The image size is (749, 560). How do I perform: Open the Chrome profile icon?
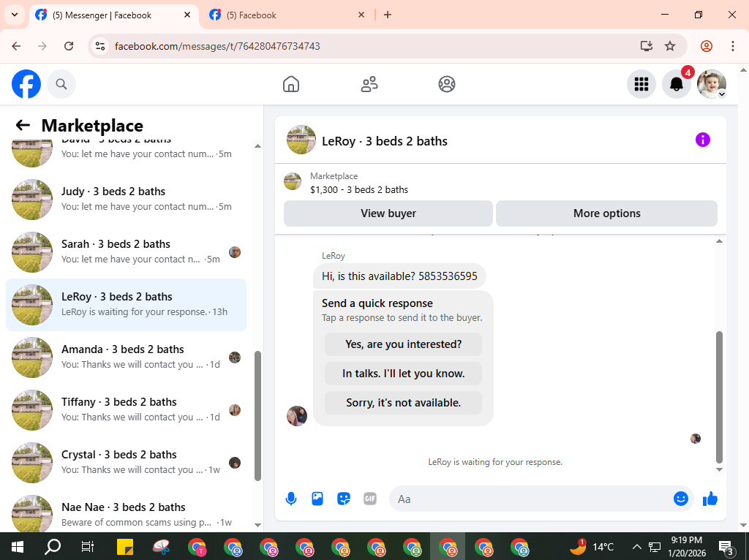click(707, 46)
